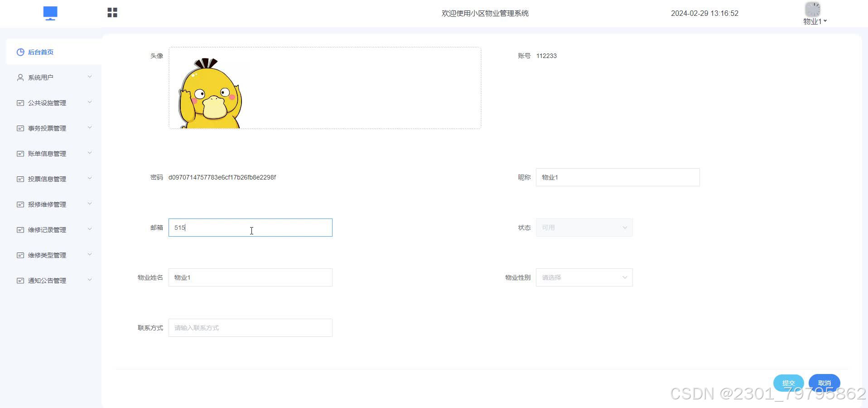868x408 pixels.
Task: Click the 公共设施管理 menu icon
Action: click(20, 103)
